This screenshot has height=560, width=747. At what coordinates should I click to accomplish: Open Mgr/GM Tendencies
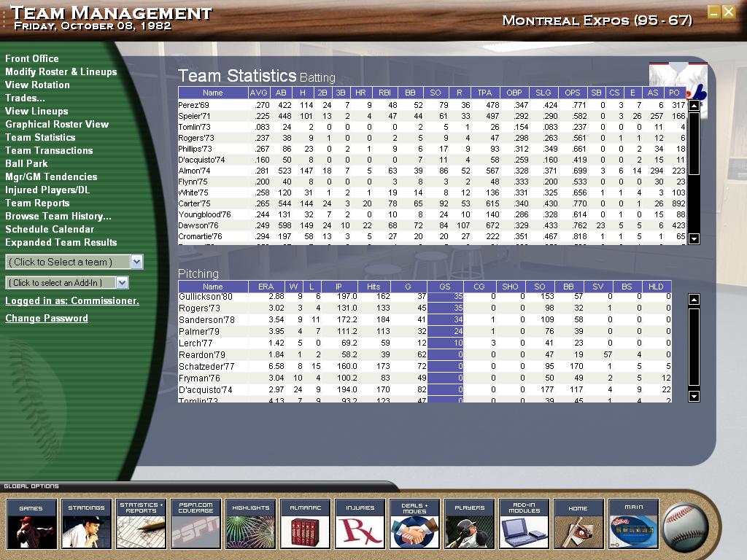(52, 176)
